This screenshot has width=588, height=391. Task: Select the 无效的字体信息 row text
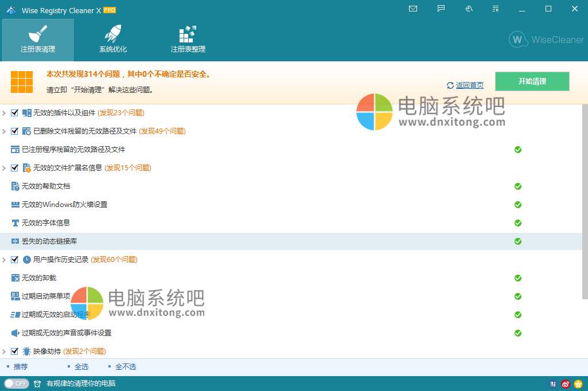[46, 223]
